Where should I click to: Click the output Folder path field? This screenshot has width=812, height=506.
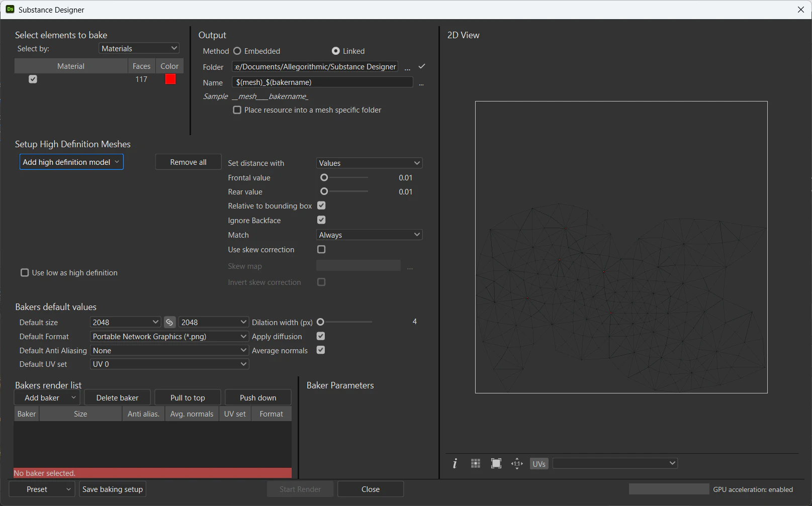tap(316, 66)
